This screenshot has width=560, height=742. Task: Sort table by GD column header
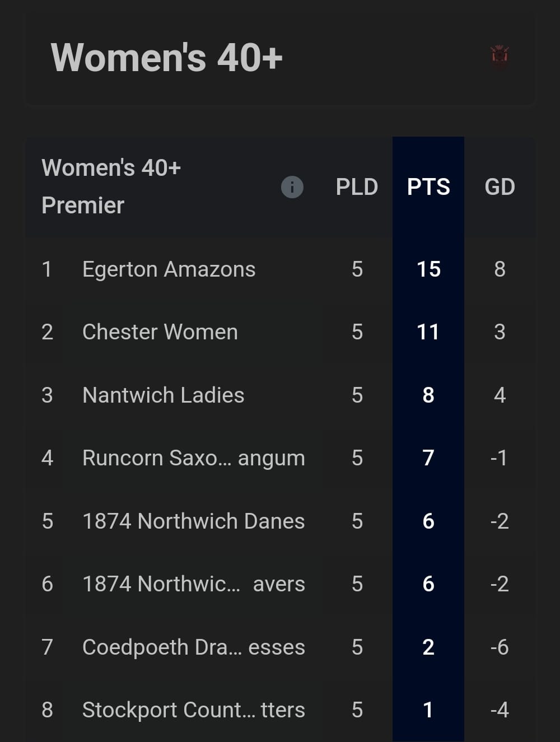(x=500, y=187)
